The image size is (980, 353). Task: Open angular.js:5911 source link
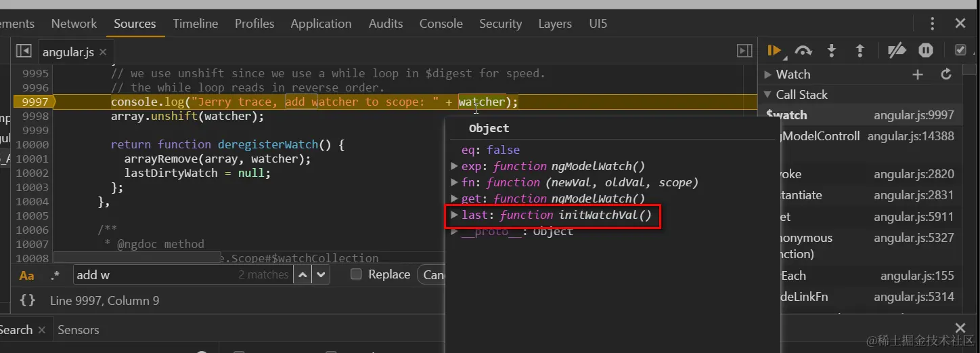(914, 217)
